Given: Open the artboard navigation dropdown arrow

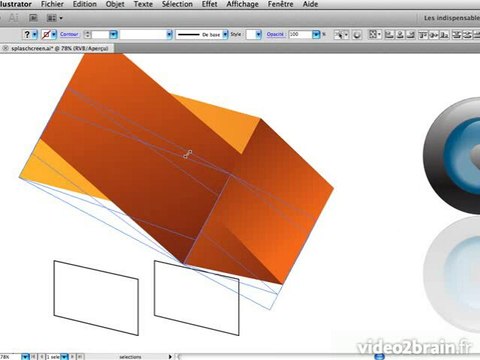Looking at the screenshot, I should click(x=64, y=357).
